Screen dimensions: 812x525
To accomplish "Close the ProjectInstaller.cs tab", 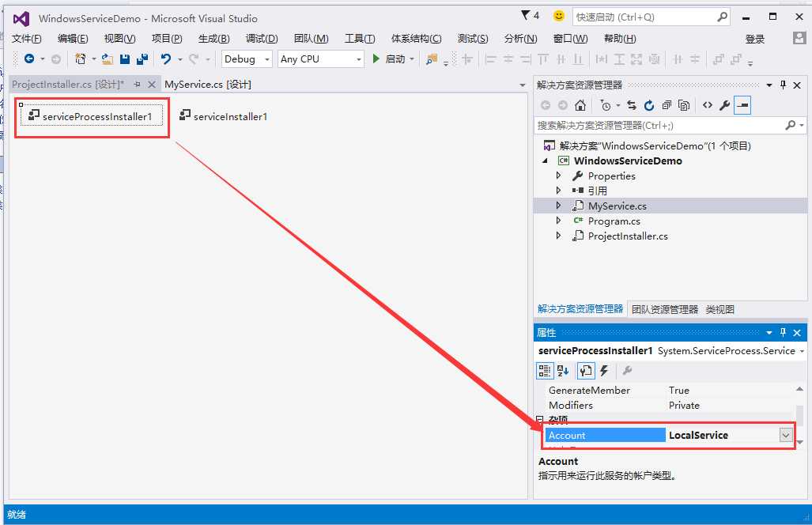I will point(152,85).
